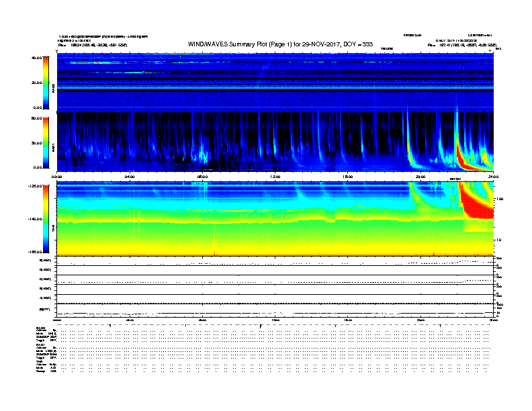Click the 20:00 label under RAD1 spectrogram
This screenshot has height=411, width=532.
(420, 177)
